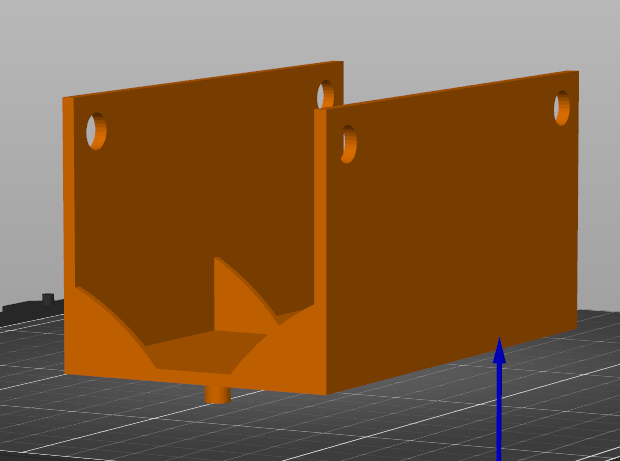Viewport: 620px width, 461px height.
Task: Select the top-right hole on the rear wall
Action: pos(325,96)
